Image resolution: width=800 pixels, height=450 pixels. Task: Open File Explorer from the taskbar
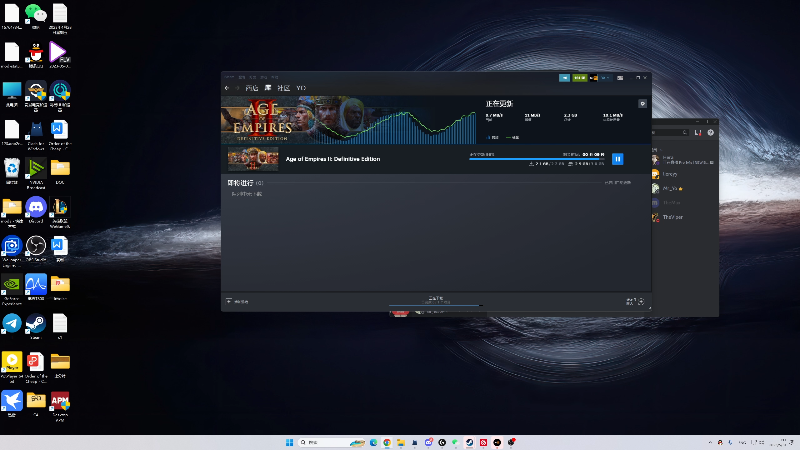pos(401,442)
